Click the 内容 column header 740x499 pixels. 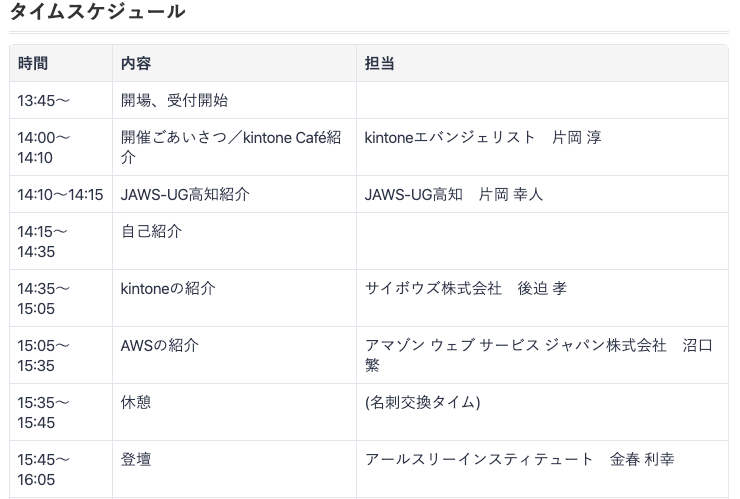coord(136,63)
